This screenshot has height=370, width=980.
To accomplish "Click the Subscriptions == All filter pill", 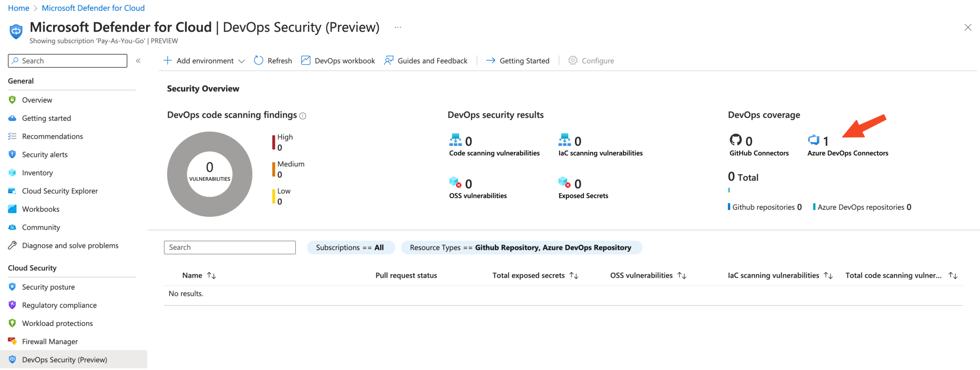I will pos(350,247).
